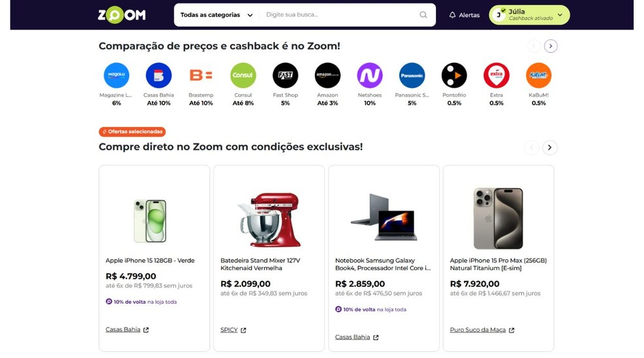Screen dimensions: 644x358
Task: Expand the Júlia account menu
Action: pos(529,15)
